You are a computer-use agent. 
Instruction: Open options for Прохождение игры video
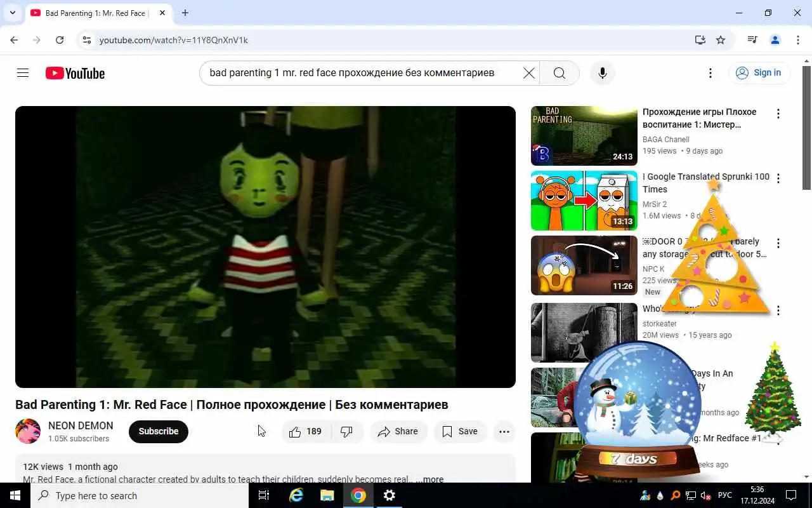(778, 114)
